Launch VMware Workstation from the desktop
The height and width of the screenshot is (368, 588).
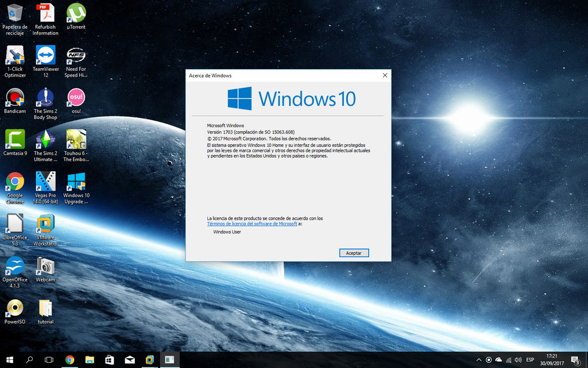tap(45, 224)
